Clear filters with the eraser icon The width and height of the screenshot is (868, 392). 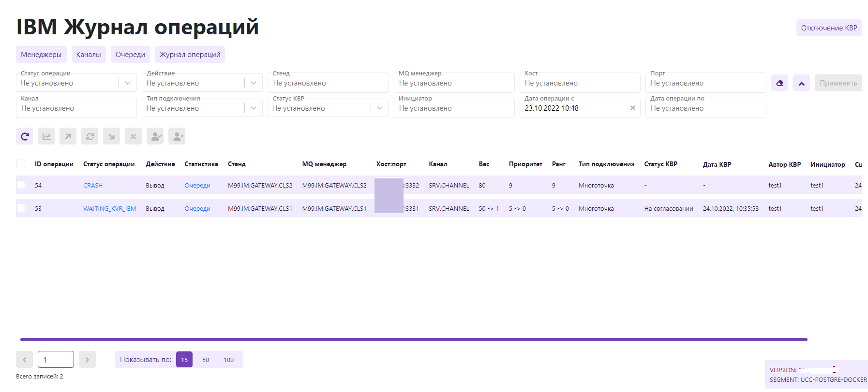pos(779,83)
